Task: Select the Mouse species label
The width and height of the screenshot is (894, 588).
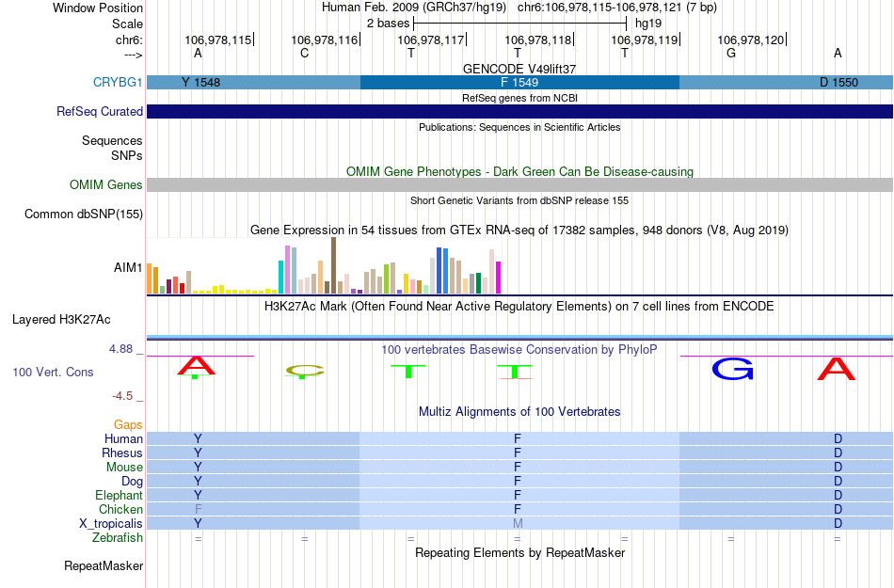Action: point(124,468)
